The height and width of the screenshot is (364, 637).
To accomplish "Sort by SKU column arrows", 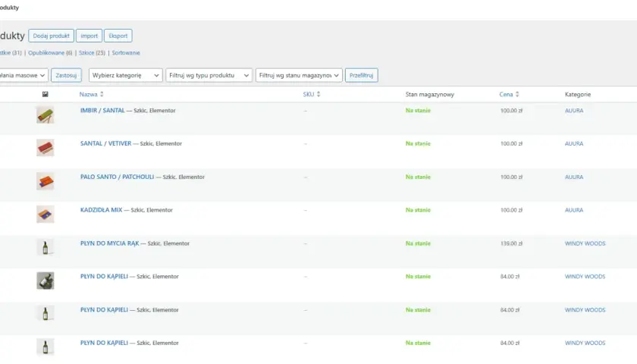I will click(318, 94).
